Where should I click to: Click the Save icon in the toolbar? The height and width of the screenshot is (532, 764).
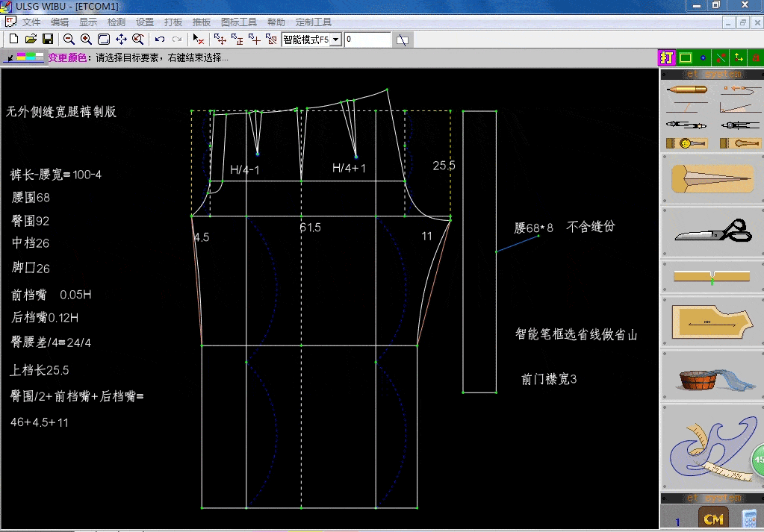coord(49,39)
